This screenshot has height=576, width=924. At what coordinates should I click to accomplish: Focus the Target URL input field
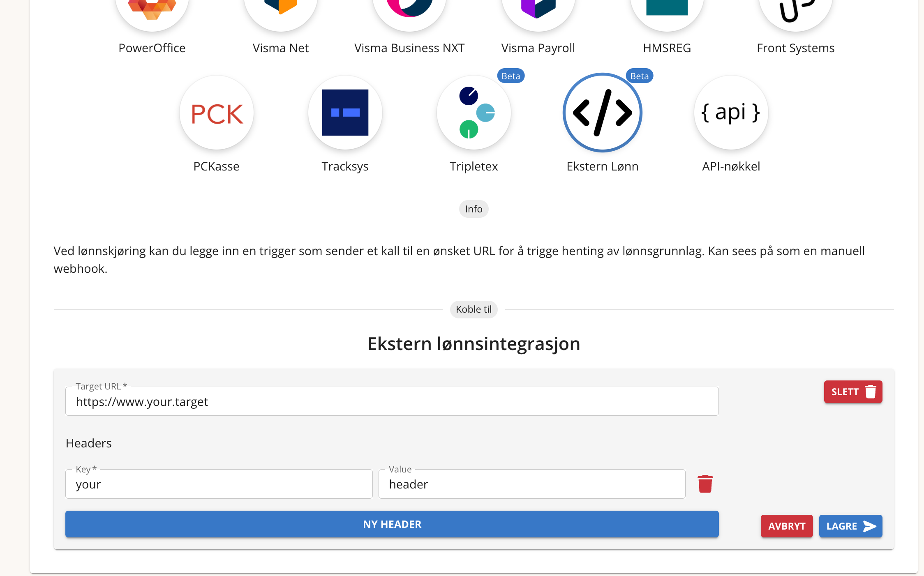(392, 401)
